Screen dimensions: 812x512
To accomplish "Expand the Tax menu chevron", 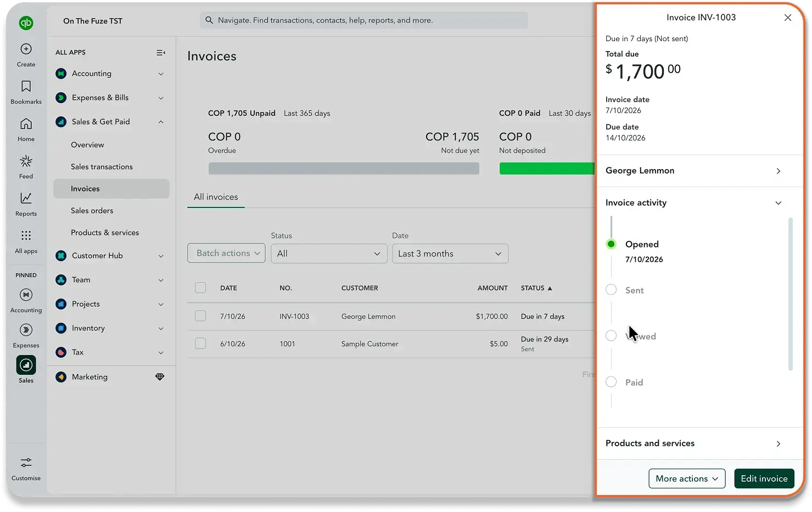I will pos(161,353).
